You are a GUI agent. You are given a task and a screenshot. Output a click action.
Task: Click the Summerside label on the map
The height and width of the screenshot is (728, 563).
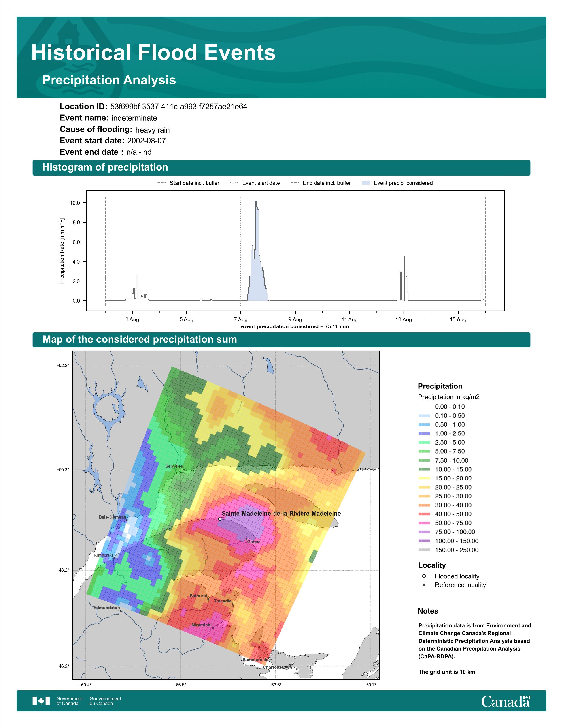pyautogui.click(x=255, y=660)
